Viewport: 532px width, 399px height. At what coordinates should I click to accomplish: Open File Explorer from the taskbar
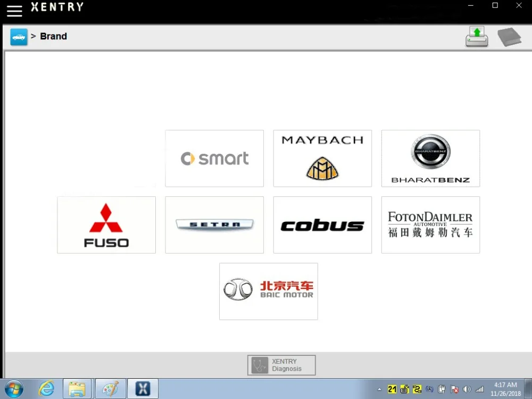tap(77, 389)
